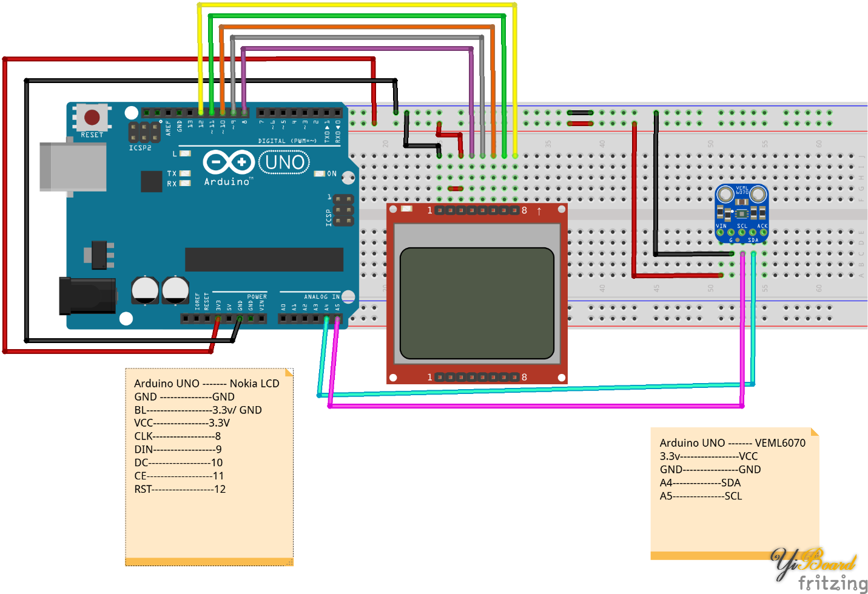Select the cyan wire from A4

click(534, 390)
